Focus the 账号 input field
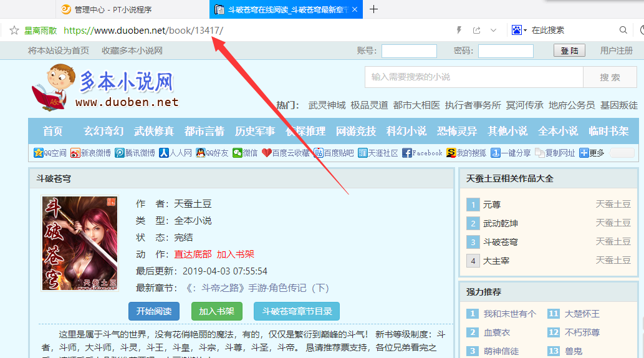Image resolution: width=644 pixels, height=358 pixels. point(409,51)
